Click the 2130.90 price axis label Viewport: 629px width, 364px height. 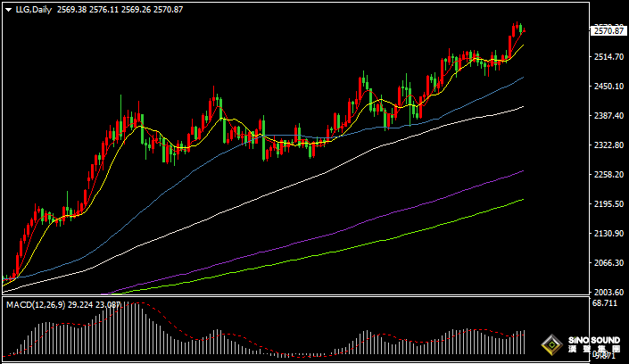[607, 234]
